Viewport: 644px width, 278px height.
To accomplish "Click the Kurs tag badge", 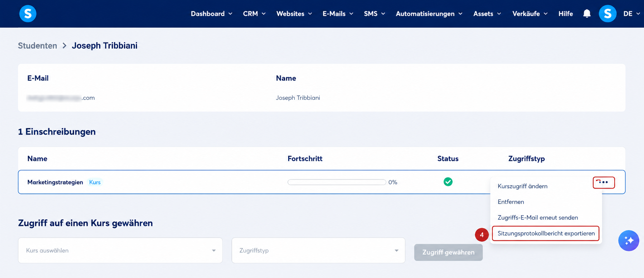I will point(95,182).
